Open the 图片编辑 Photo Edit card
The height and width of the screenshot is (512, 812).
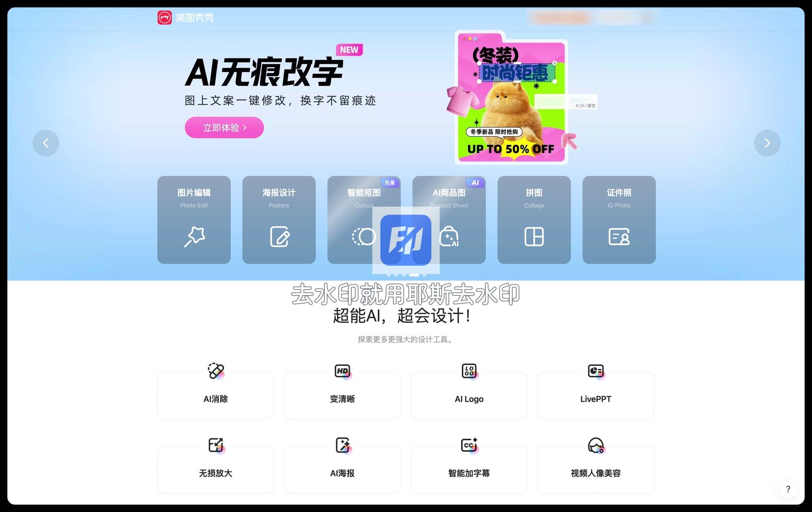tap(194, 220)
